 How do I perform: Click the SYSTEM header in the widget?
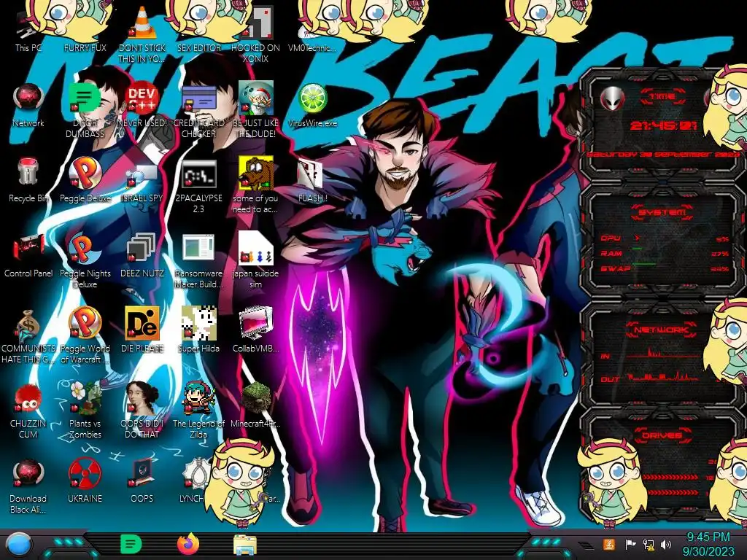click(x=662, y=212)
